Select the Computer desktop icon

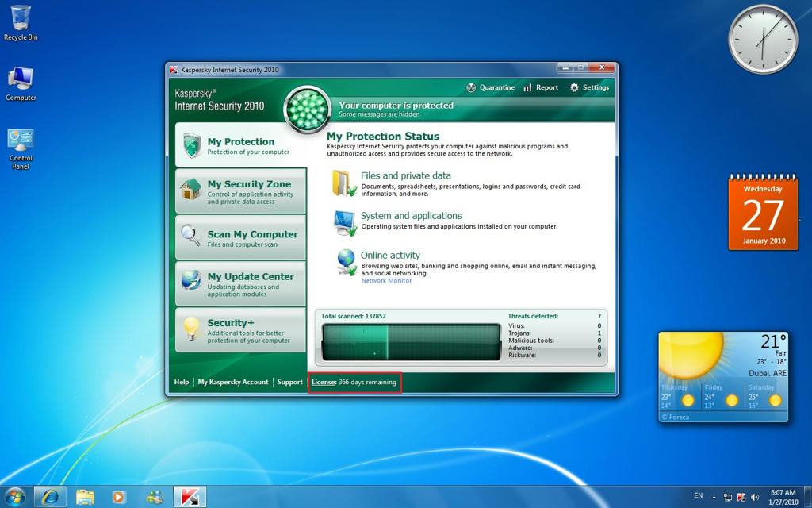click(x=21, y=83)
